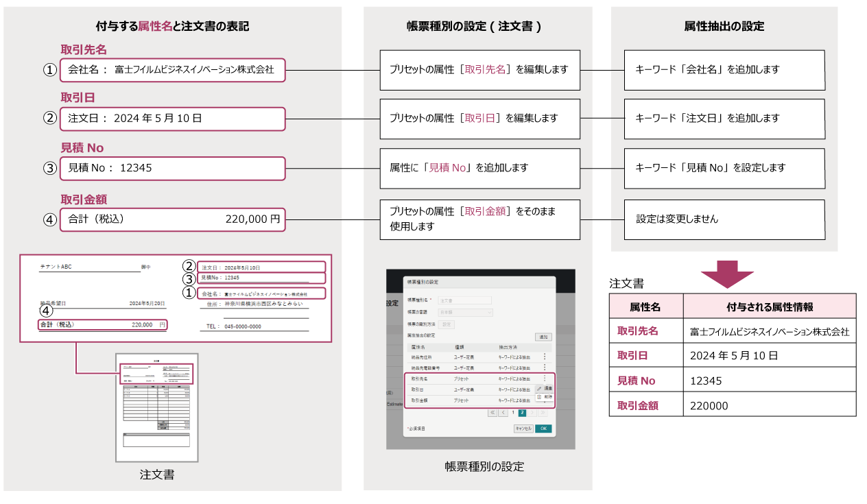Screen dimensions: 867x504
Task: Click the large box reading 見積 No： 12345
Action: [x=172, y=167]
